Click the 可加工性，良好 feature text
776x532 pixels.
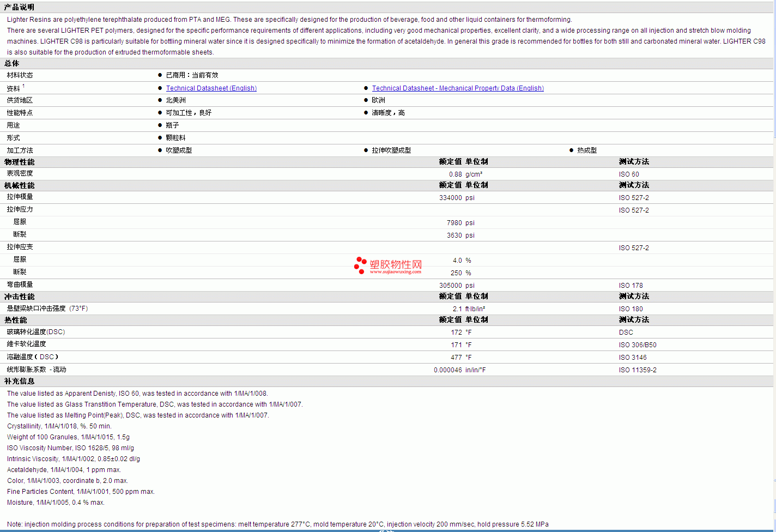(x=189, y=113)
